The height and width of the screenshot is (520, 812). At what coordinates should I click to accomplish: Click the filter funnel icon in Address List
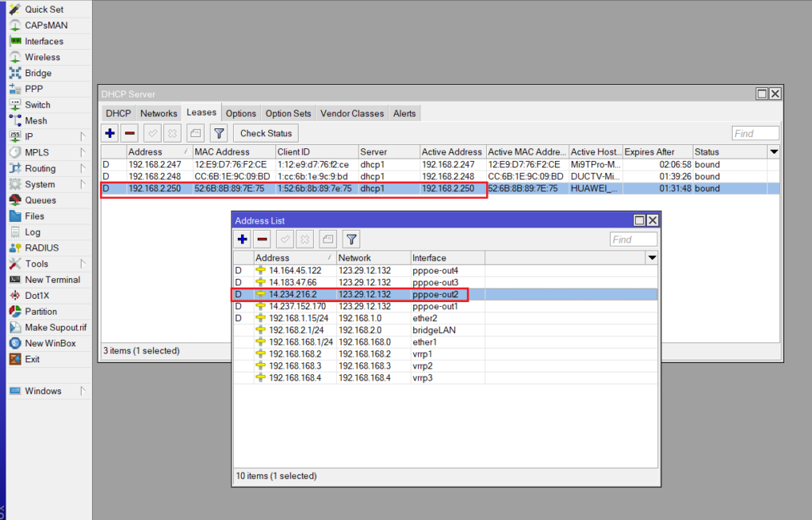click(351, 239)
